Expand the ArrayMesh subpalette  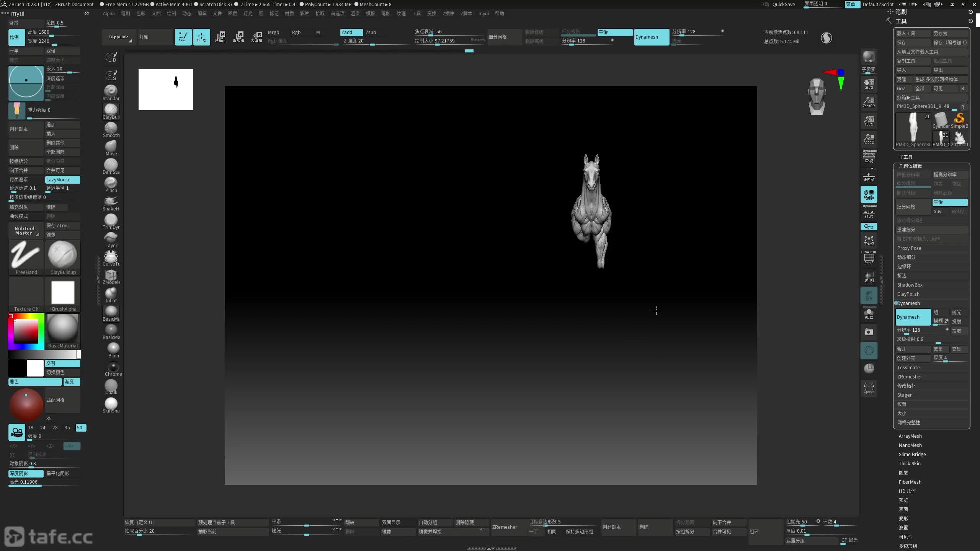(910, 436)
